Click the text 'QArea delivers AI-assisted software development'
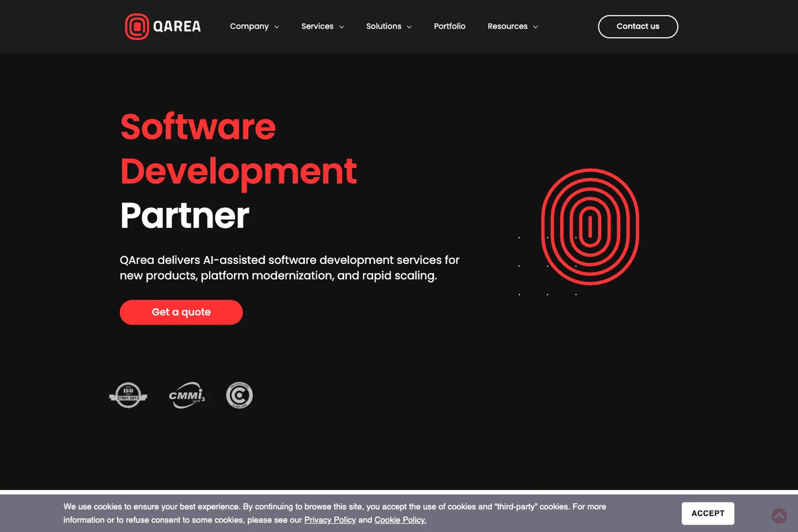Screen dimensions: 798x532 click(256, 260)
